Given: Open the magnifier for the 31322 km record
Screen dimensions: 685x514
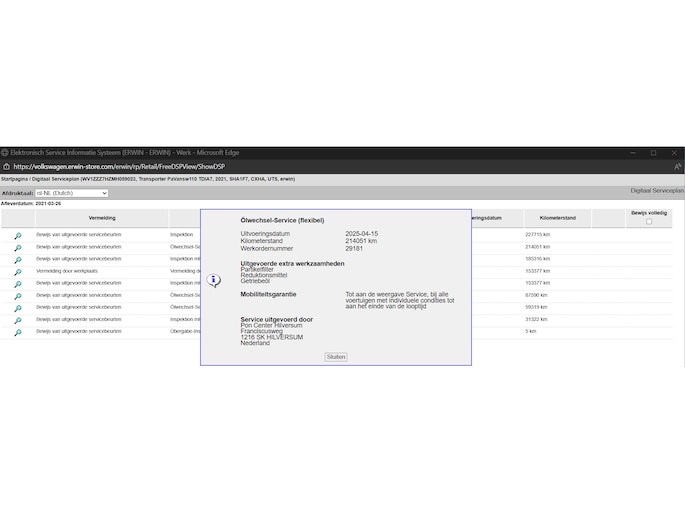Looking at the screenshot, I should point(17,320).
